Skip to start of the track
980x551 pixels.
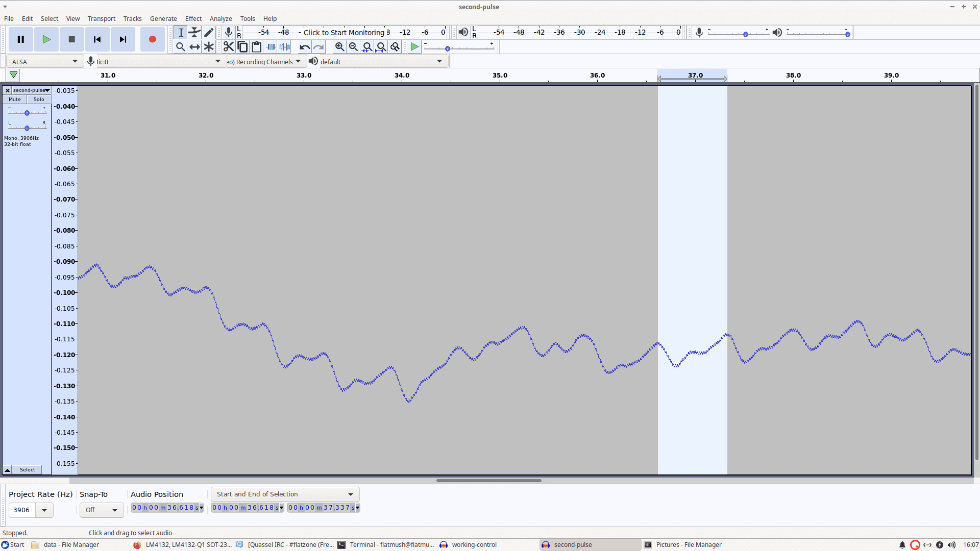point(97,39)
